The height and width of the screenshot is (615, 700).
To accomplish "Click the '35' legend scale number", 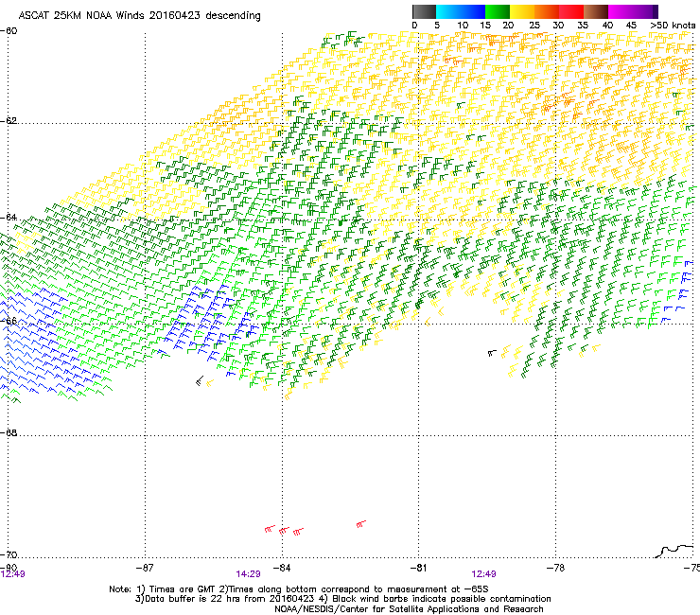I will [x=583, y=26].
